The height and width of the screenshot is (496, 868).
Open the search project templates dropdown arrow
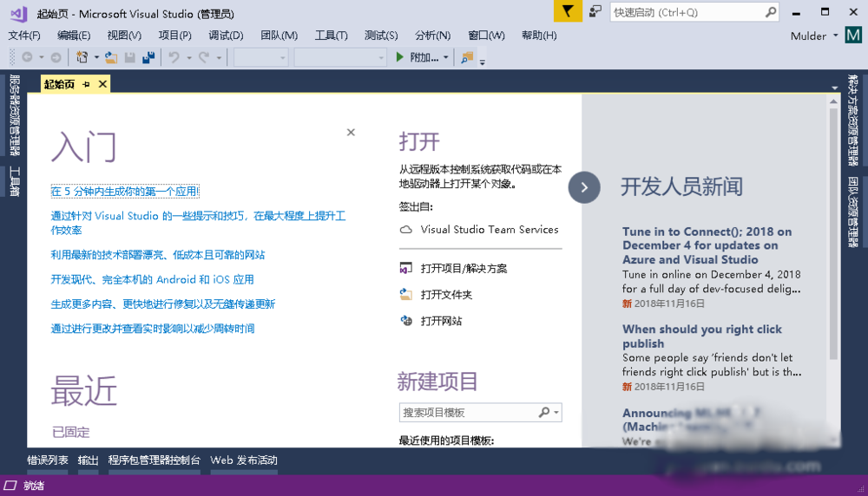pos(556,413)
